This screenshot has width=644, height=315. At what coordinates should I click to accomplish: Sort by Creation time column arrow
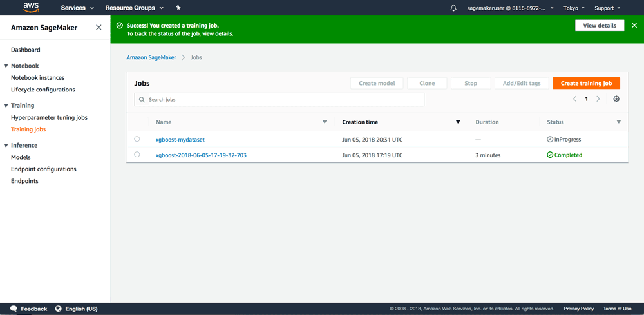pos(458,122)
